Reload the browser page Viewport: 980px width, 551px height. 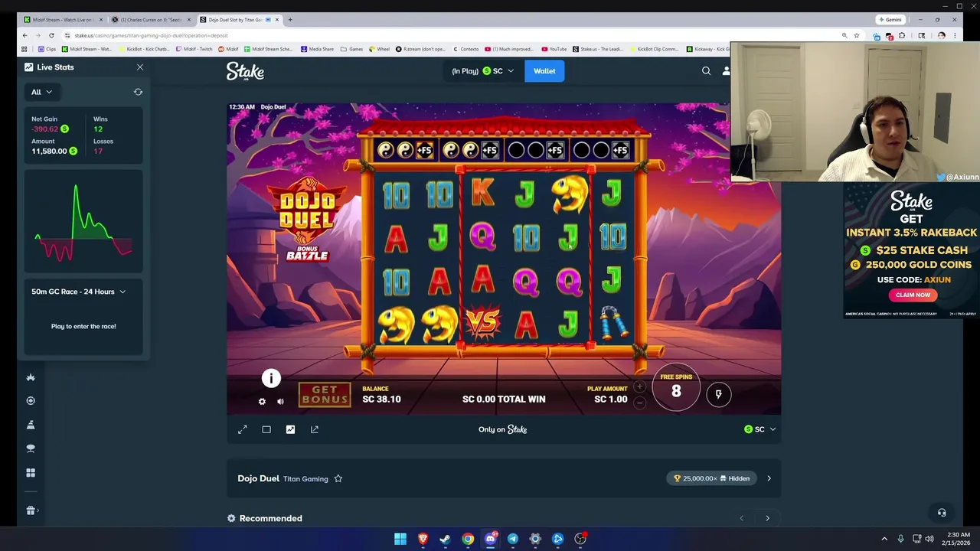pyautogui.click(x=51, y=35)
